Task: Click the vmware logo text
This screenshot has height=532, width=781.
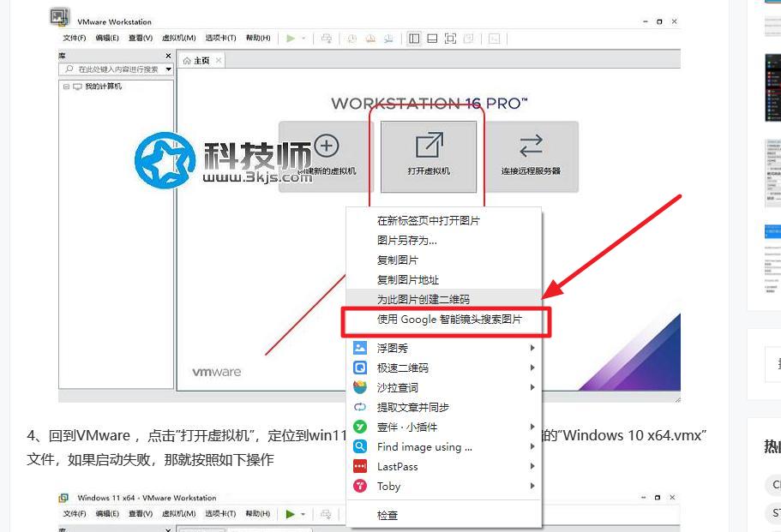Action: [217, 372]
